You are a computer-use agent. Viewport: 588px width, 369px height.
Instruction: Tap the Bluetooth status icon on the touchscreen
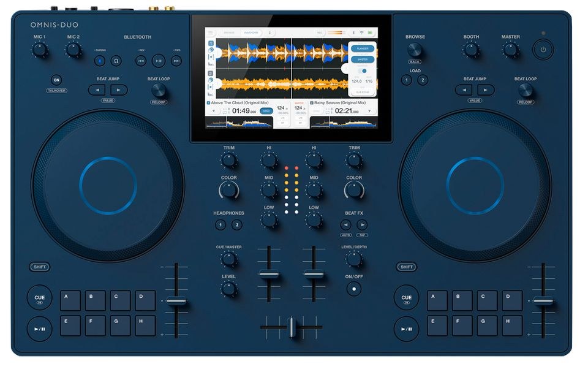[353, 32]
